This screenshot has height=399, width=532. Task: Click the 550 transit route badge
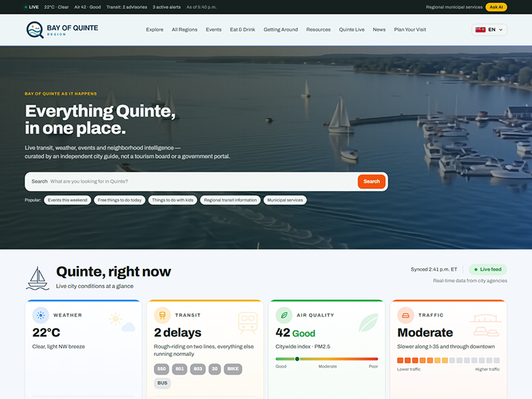161,369
